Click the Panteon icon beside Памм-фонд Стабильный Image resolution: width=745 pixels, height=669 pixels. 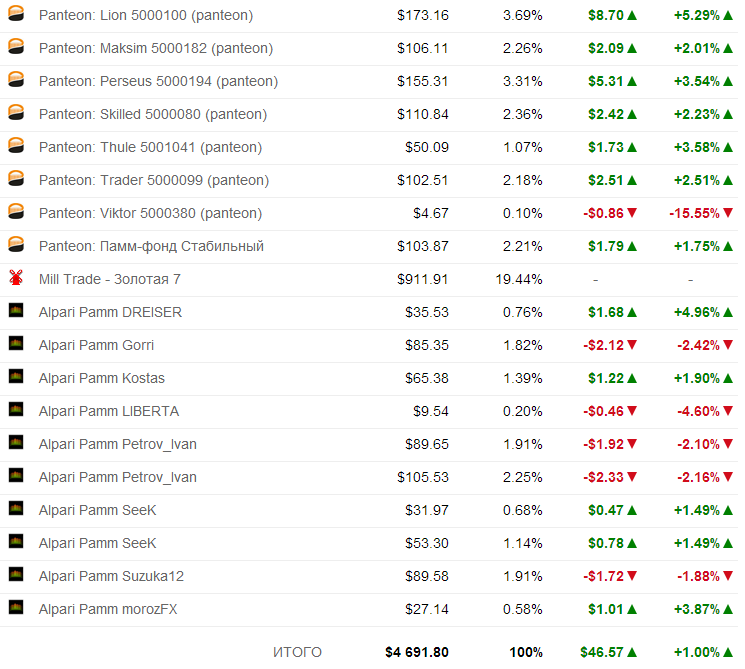tap(16, 244)
